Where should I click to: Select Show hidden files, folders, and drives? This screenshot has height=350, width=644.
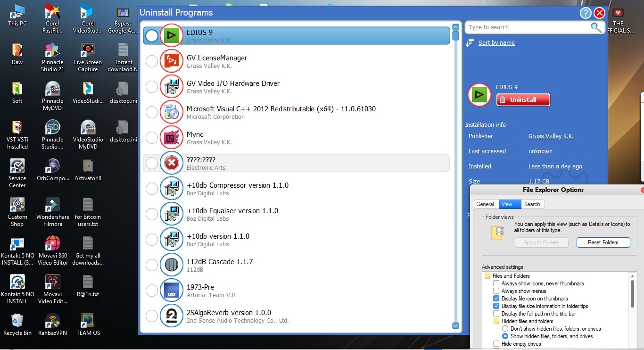click(x=505, y=336)
